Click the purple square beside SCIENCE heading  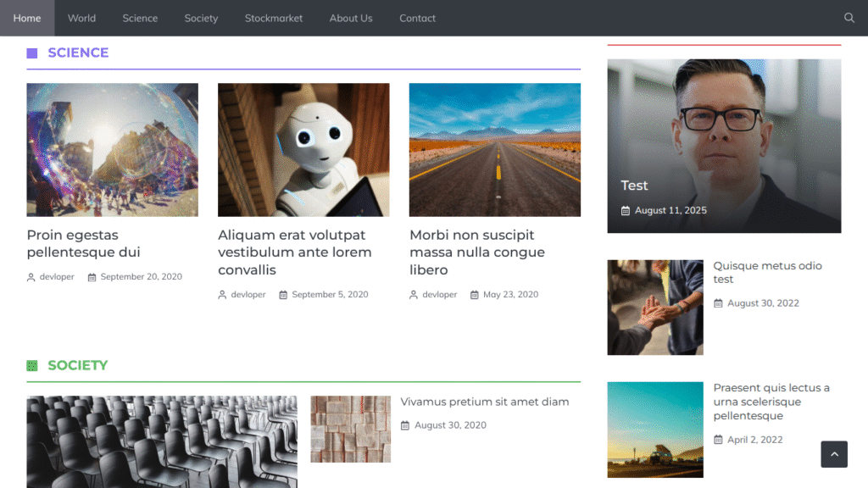tap(32, 53)
